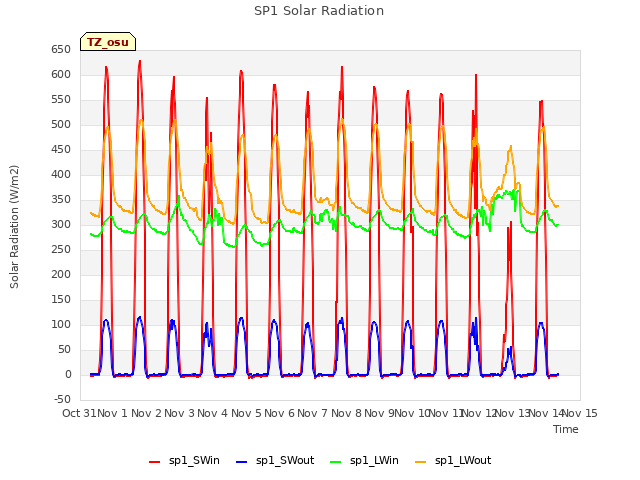The width and height of the screenshot is (640, 480).
Task: Click the Nov 13 x-axis date label
Action: click(x=513, y=414)
